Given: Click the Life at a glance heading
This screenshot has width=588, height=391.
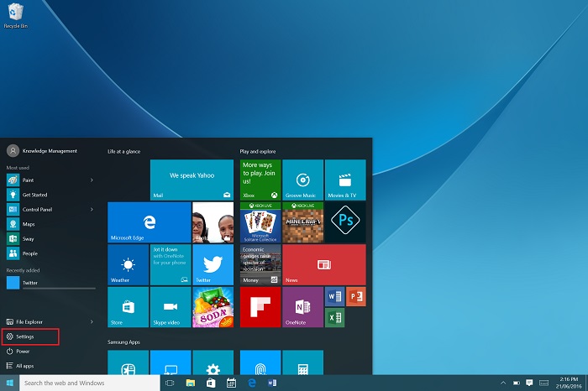Looking at the screenshot, I should [123, 151].
